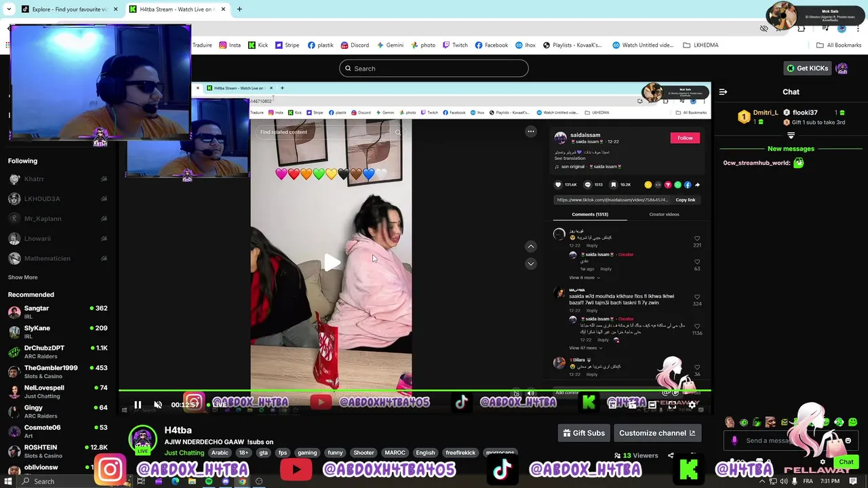The image size is (868, 488).
Task: Show hidden system tray icons
Action: [761, 481]
